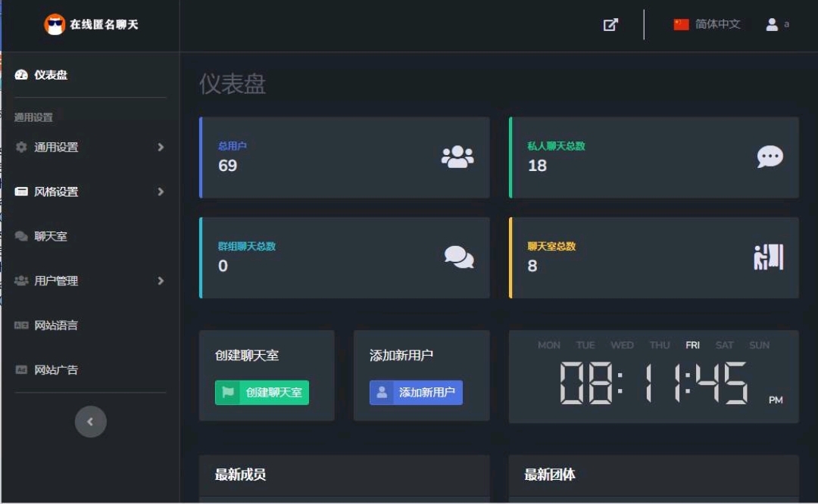Expand the 通用设置 submenu chevron

coord(161,147)
